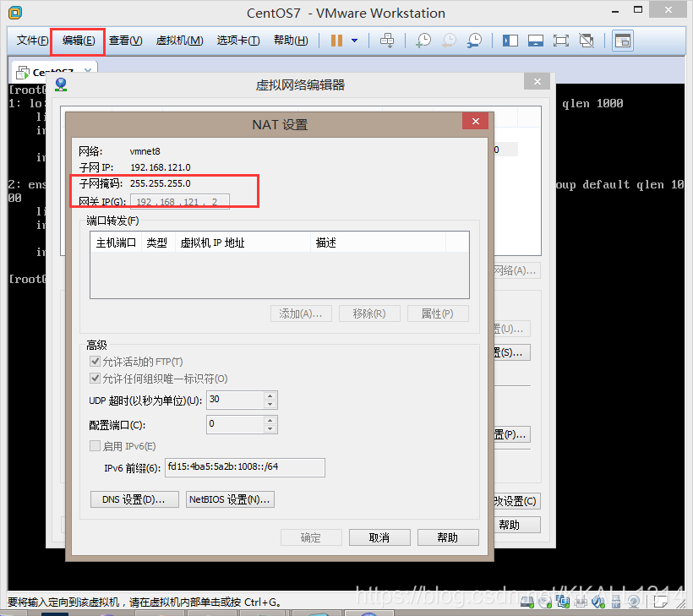Viewport: 693px width, 616px height.
Task: Click the subnet IP 192.168.121.0 text
Action: tap(161, 167)
